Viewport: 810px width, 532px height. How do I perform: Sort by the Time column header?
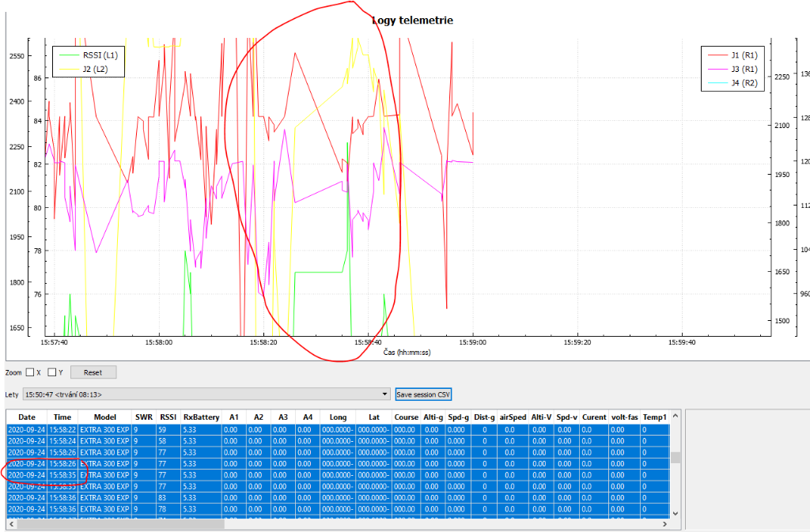tap(62, 417)
